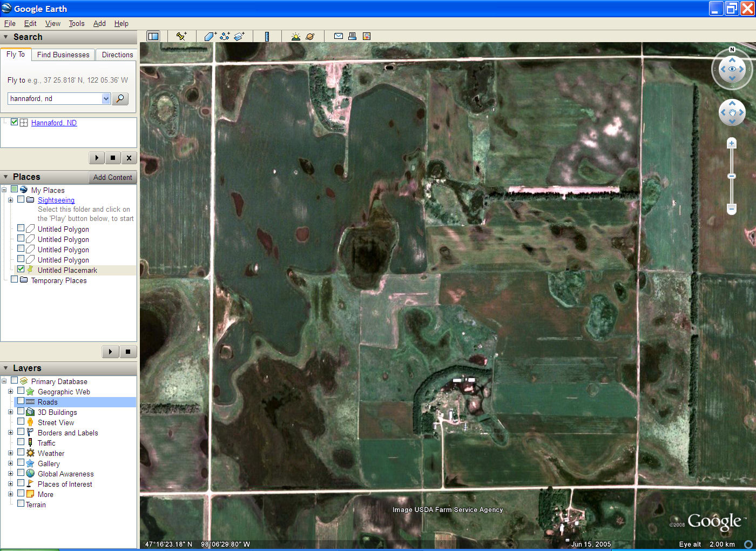
Task: Expand the 3D Buildings layer
Action: coord(10,412)
